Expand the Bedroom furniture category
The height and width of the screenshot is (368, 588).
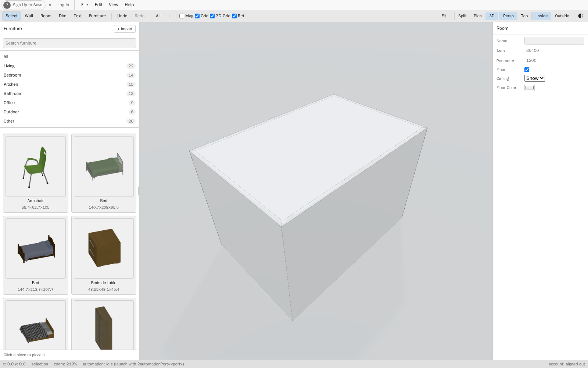pos(69,75)
